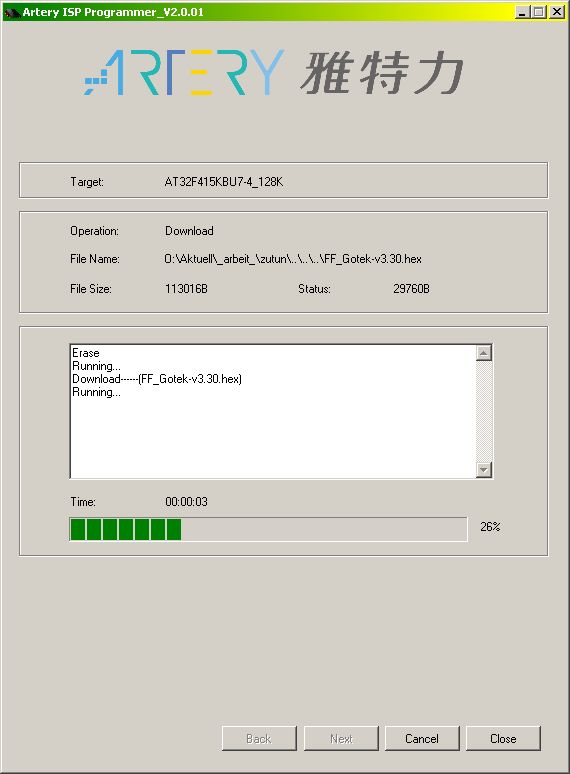
Task: Click the Artery app icon in title bar
Action: coord(12,12)
